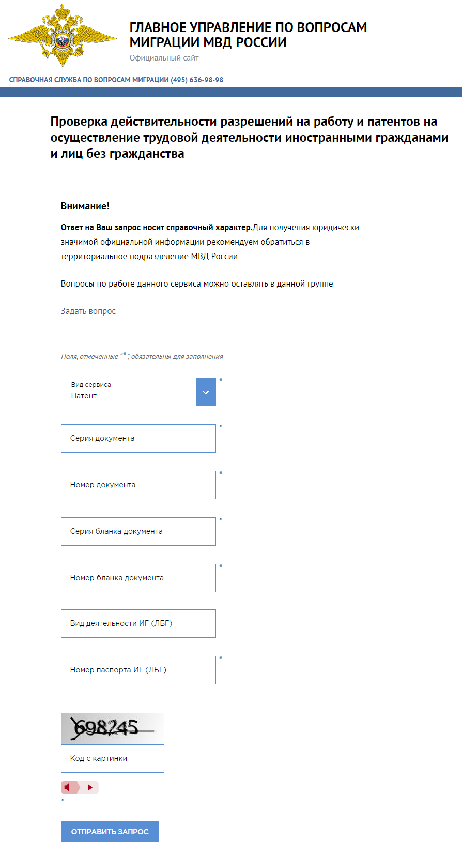Click the СПРАВОЧНАЯ СЛУЖБА phone number line
This screenshot has width=462, height=868.
(x=116, y=80)
